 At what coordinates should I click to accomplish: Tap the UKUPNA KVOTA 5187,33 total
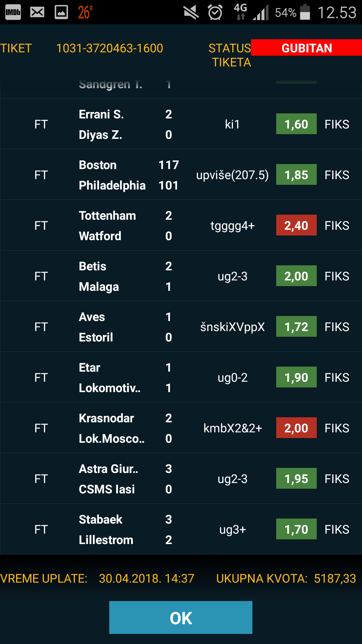pos(286,579)
